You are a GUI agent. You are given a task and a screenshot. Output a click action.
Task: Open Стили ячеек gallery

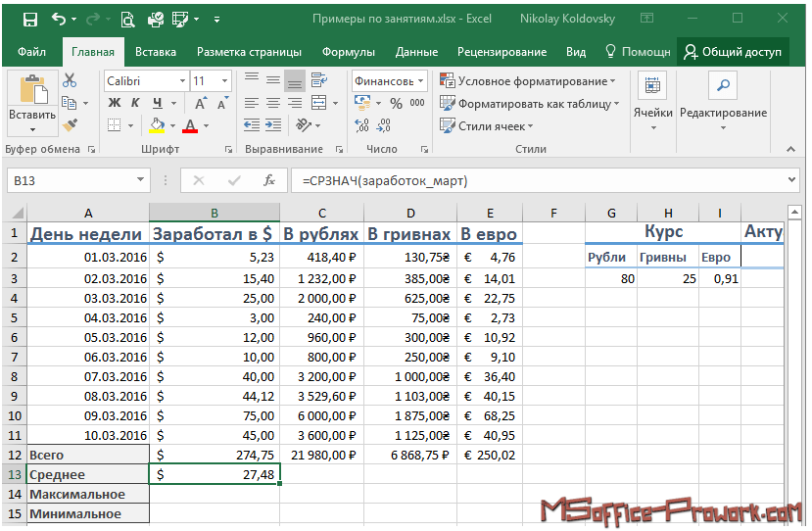point(486,125)
